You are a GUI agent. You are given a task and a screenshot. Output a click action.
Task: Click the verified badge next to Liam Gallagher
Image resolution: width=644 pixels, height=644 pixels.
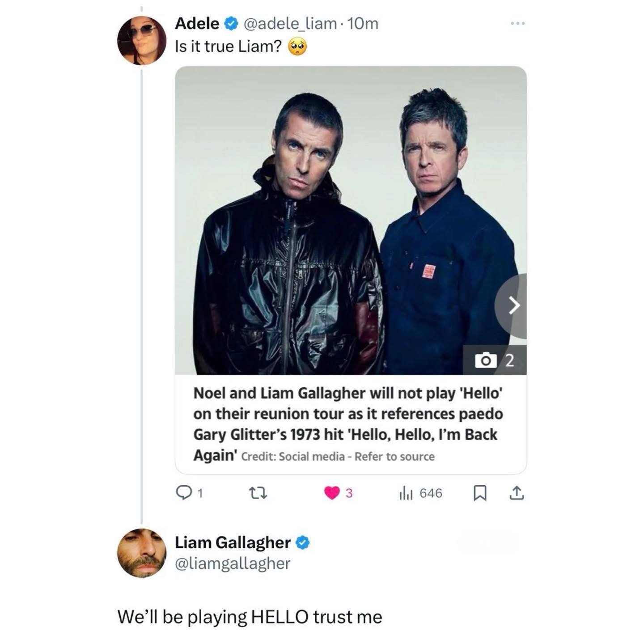click(x=302, y=543)
